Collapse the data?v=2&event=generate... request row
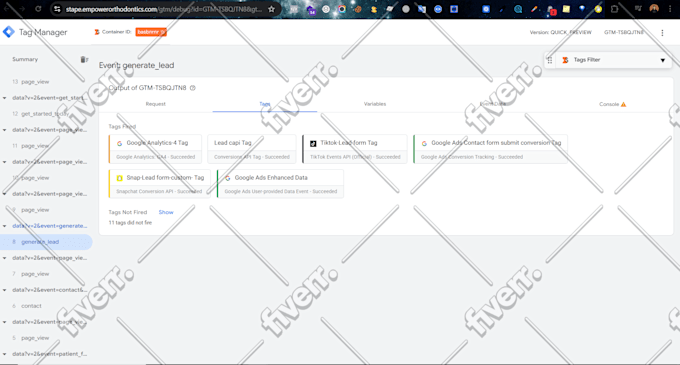680x365 pixels. tap(4, 226)
